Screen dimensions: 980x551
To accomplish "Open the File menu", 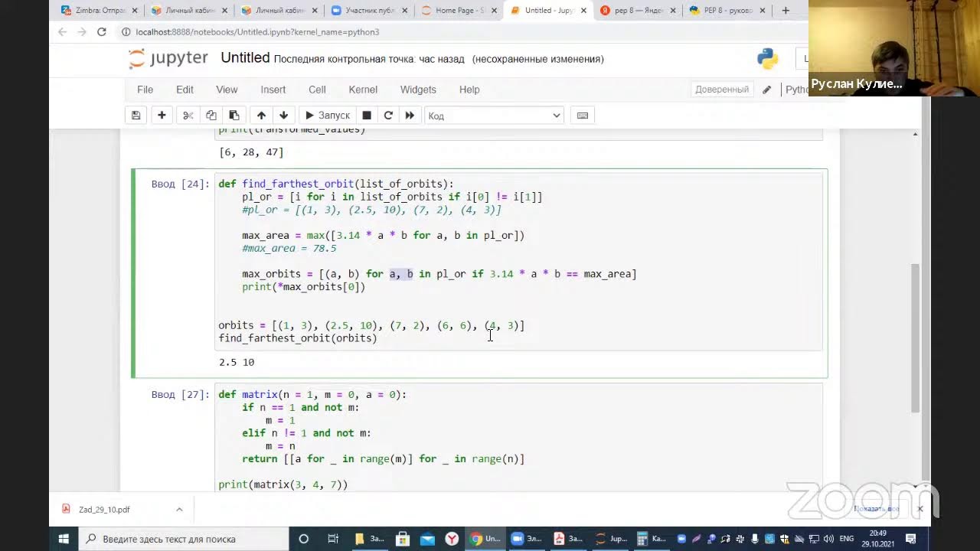I will [145, 90].
